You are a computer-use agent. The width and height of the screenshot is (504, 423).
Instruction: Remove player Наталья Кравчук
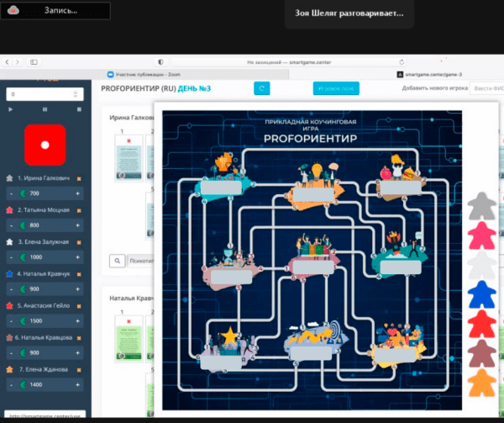click(79, 274)
